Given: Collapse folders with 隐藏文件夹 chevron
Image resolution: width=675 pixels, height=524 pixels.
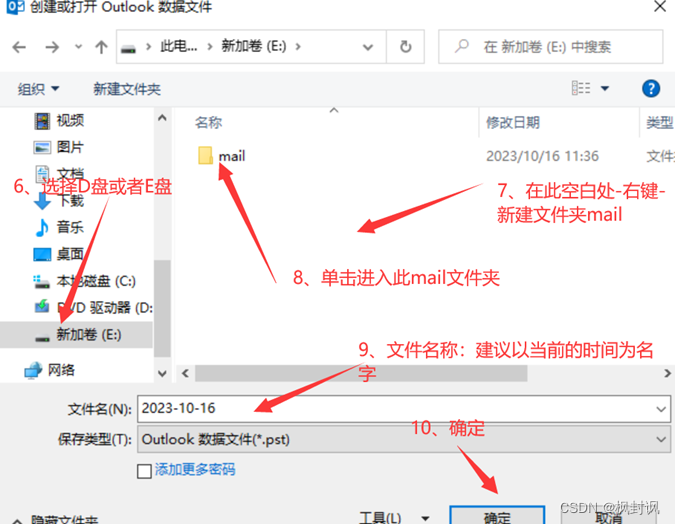Looking at the screenshot, I should [x=17, y=520].
